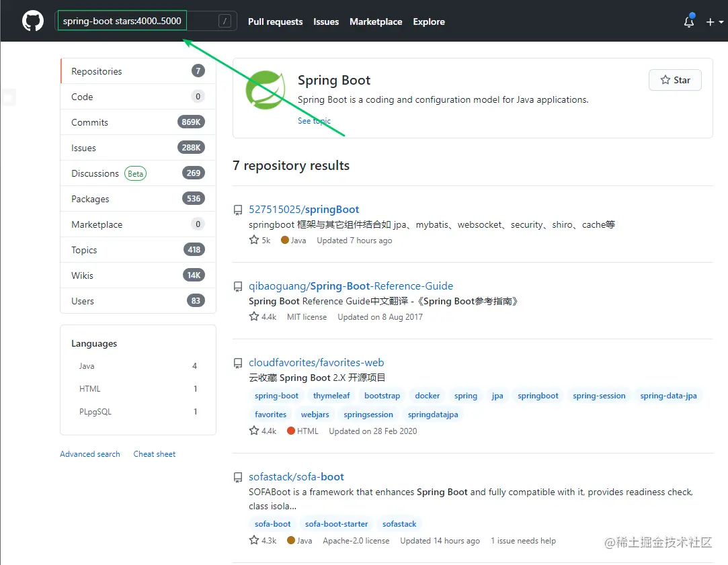Select the Discussions Beta filter
The width and height of the screenshot is (728, 565).
pos(138,173)
